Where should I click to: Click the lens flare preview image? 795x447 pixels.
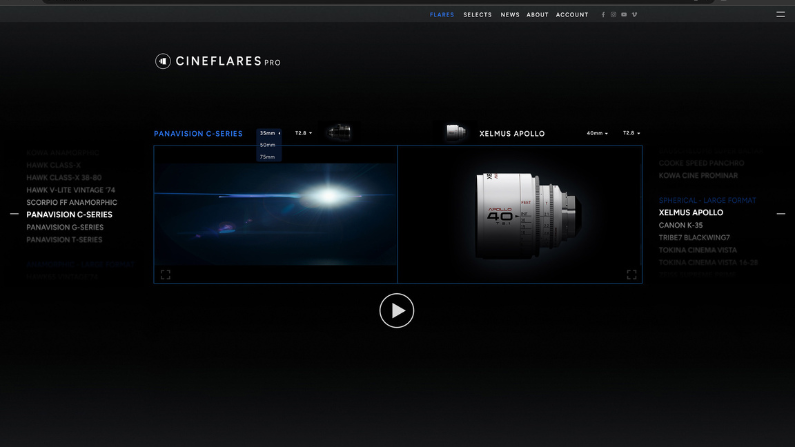pyautogui.click(x=275, y=214)
